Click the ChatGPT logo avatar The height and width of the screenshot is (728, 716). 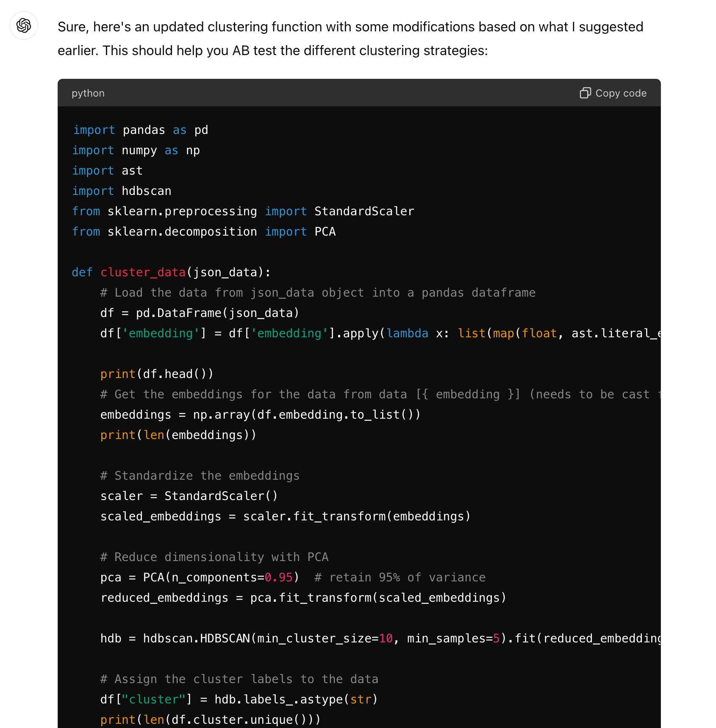pos(24,25)
